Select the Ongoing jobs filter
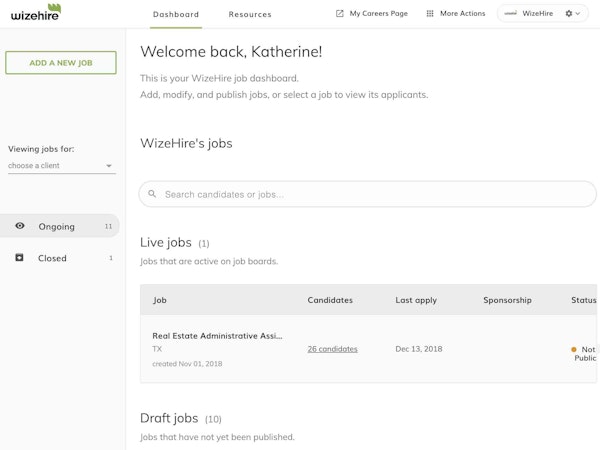 [x=59, y=226]
